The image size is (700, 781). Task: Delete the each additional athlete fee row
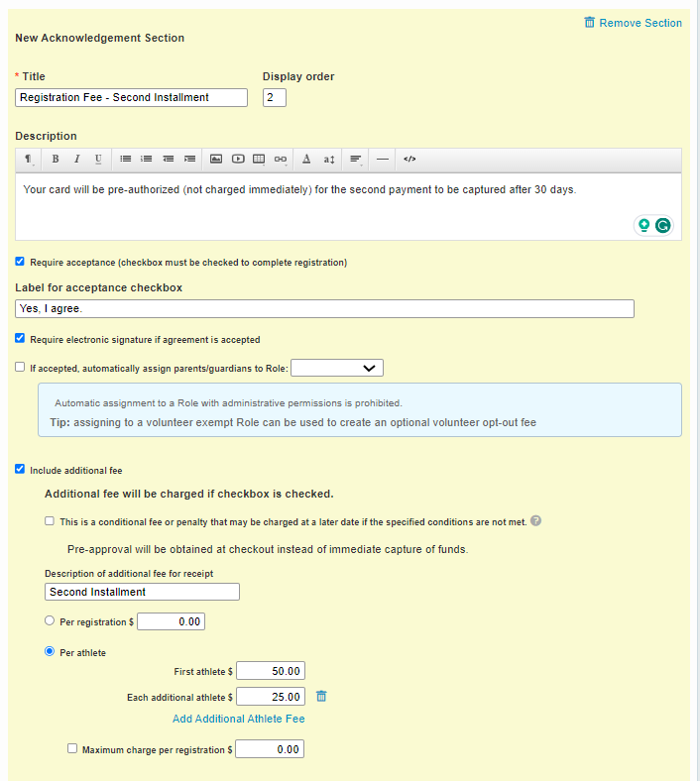tap(321, 697)
